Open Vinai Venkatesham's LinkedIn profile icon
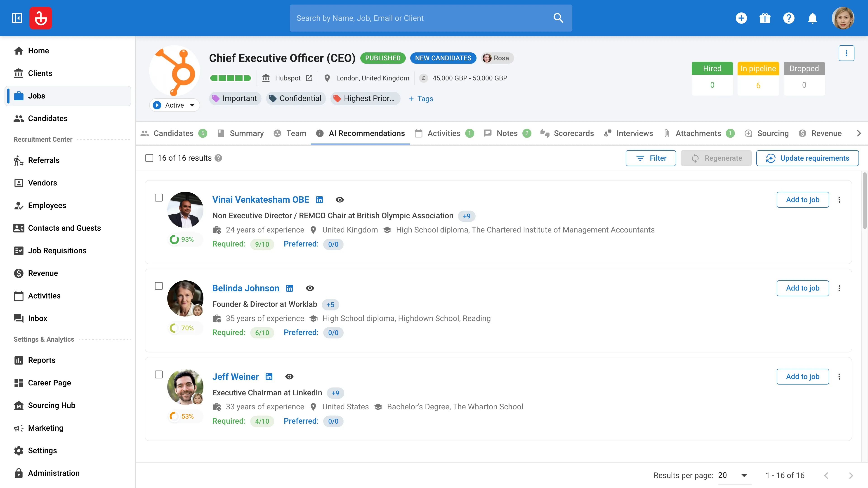 (319, 200)
